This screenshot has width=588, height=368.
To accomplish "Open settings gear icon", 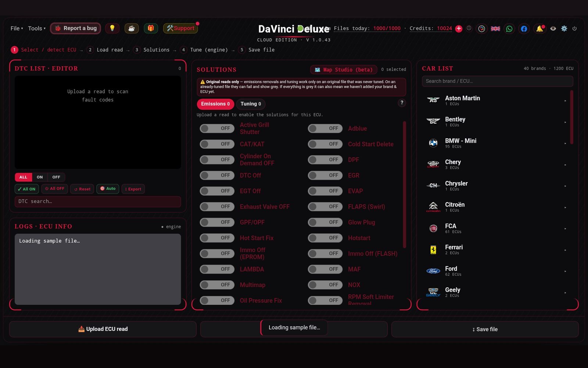I will click(564, 29).
